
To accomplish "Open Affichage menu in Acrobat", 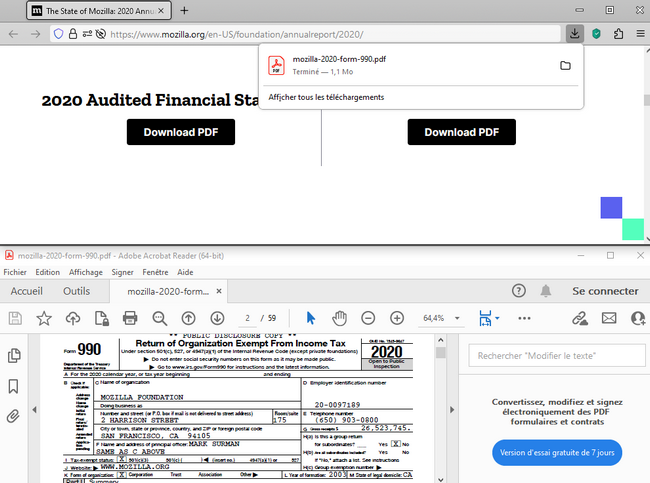I will [85, 272].
